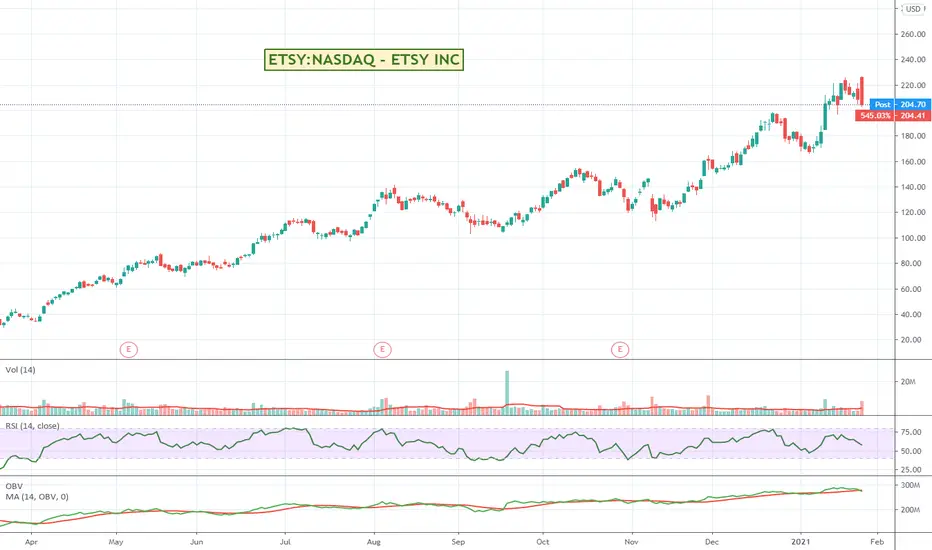Click the Dec label on time axis

711,542
